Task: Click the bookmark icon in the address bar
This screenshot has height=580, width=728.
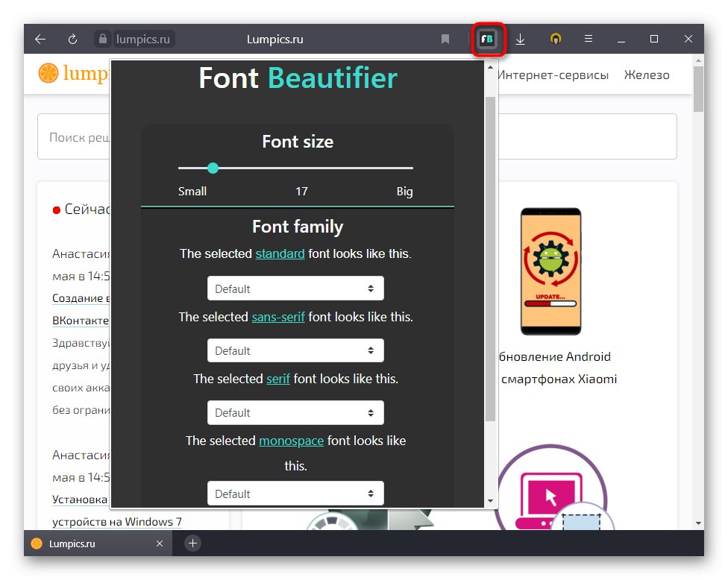Action: (x=445, y=39)
